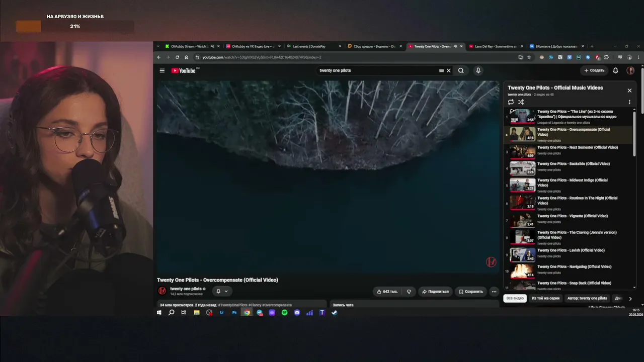Play Vignette from the playlist
The width and height of the screenshot is (644, 362).
[x=569, y=219]
